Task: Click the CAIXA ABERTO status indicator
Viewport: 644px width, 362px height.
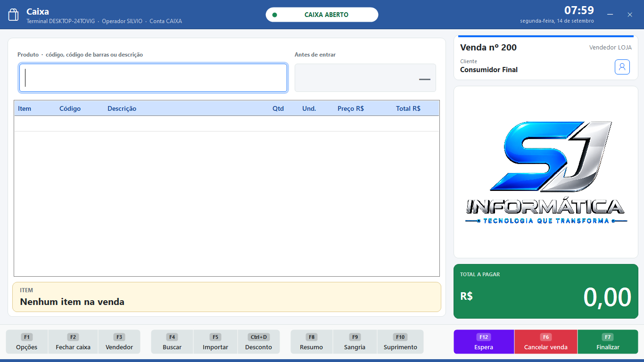Action: pyautogui.click(x=322, y=15)
